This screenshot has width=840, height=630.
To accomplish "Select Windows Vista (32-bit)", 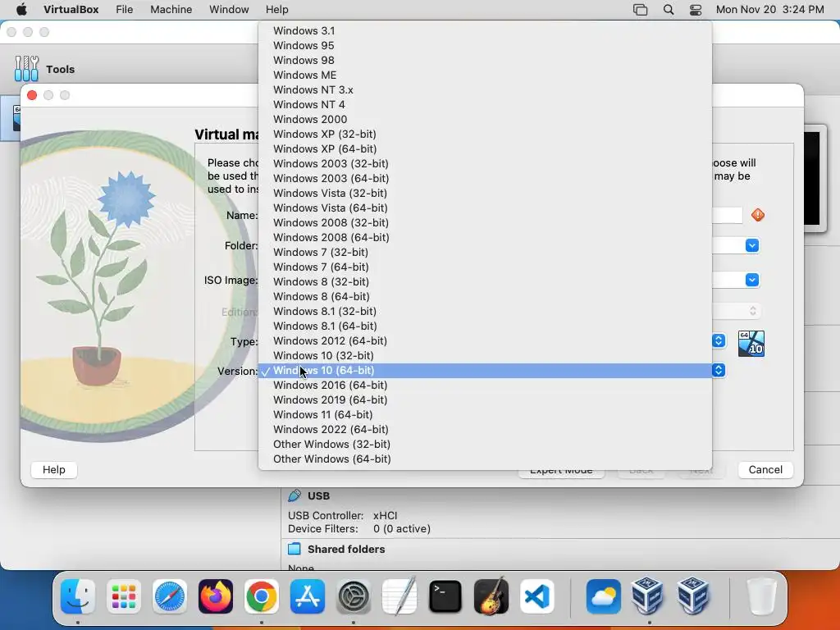I will pos(485,193).
